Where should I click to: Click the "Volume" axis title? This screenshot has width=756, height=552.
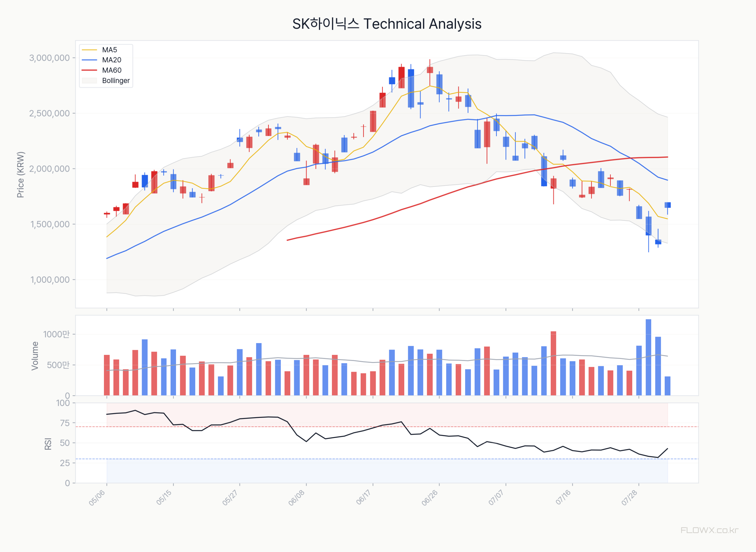pos(35,356)
